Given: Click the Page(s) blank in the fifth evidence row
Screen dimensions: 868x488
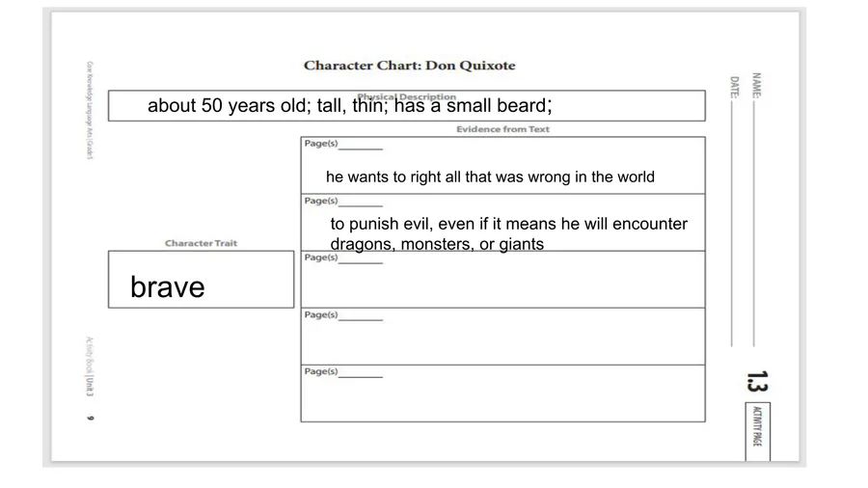Looking at the screenshot, I should tap(361, 374).
